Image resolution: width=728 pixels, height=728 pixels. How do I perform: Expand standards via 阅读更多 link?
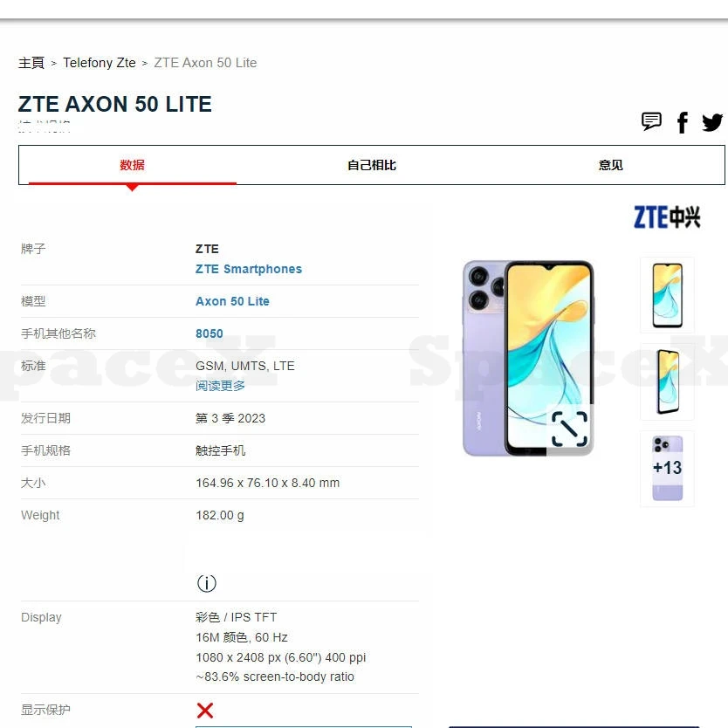220,386
